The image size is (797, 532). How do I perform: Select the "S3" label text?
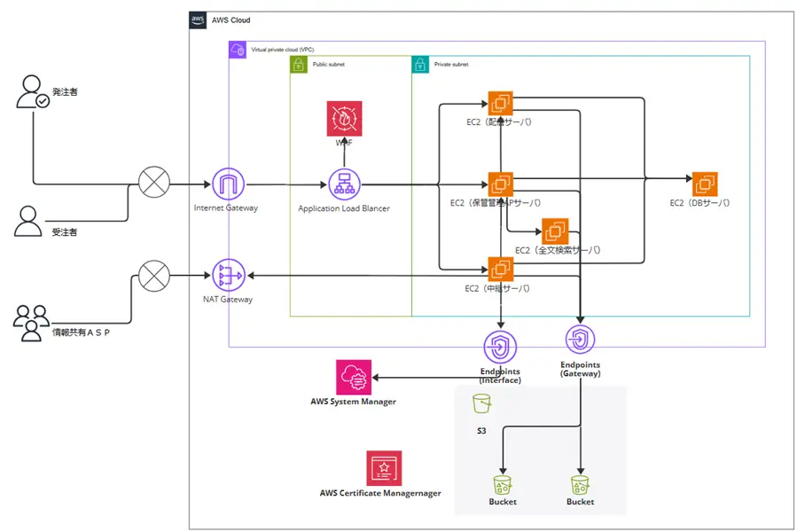(x=481, y=431)
